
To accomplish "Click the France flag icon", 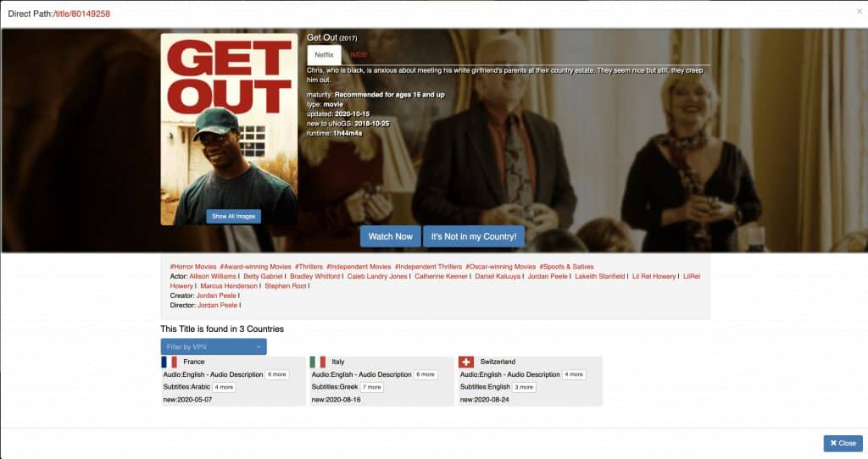I will coord(170,362).
